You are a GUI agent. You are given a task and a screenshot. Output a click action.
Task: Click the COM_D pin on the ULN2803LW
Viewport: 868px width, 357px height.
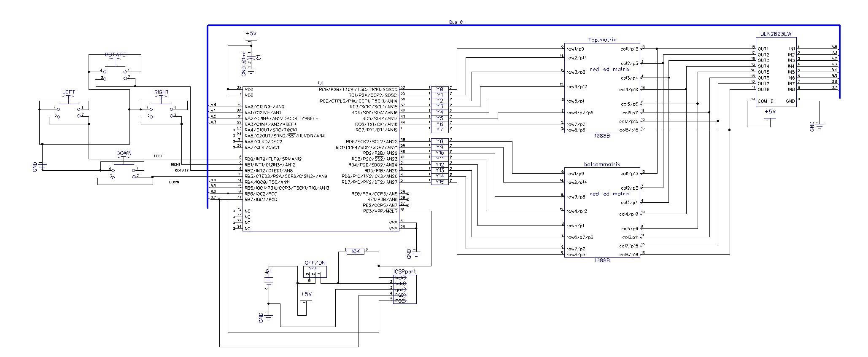click(766, 101)
